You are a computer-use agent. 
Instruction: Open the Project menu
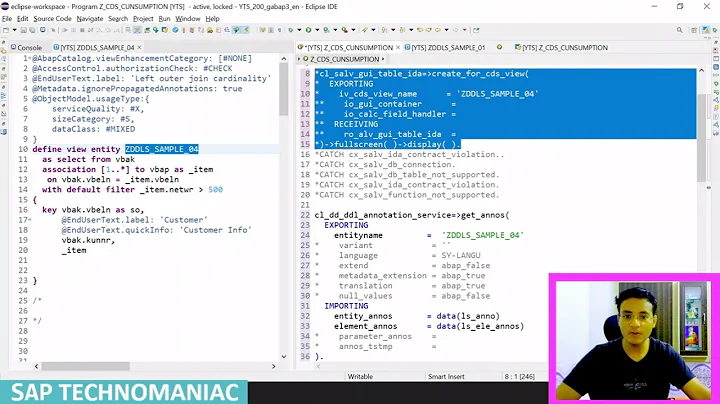tap(143, 19)
